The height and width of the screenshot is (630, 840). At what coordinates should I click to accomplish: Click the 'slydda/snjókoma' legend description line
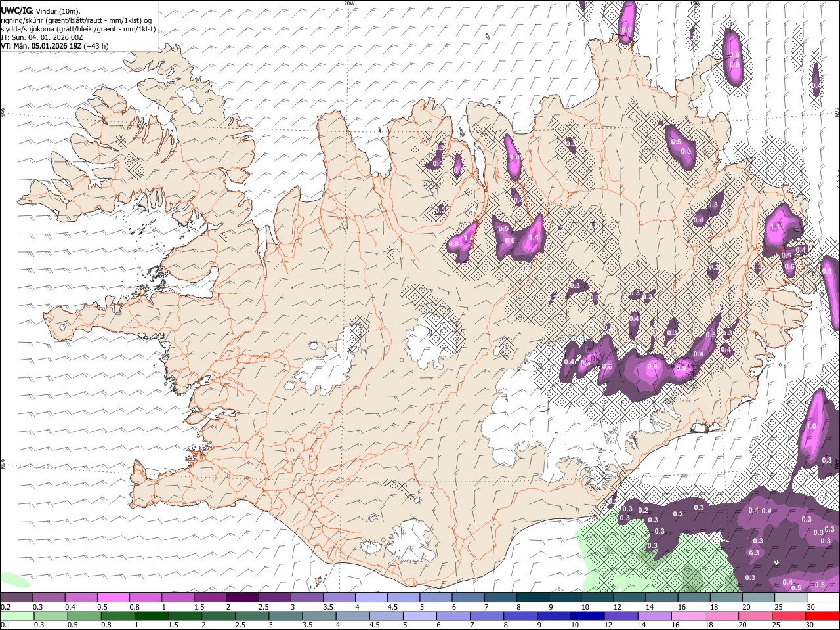coord(78,29)
